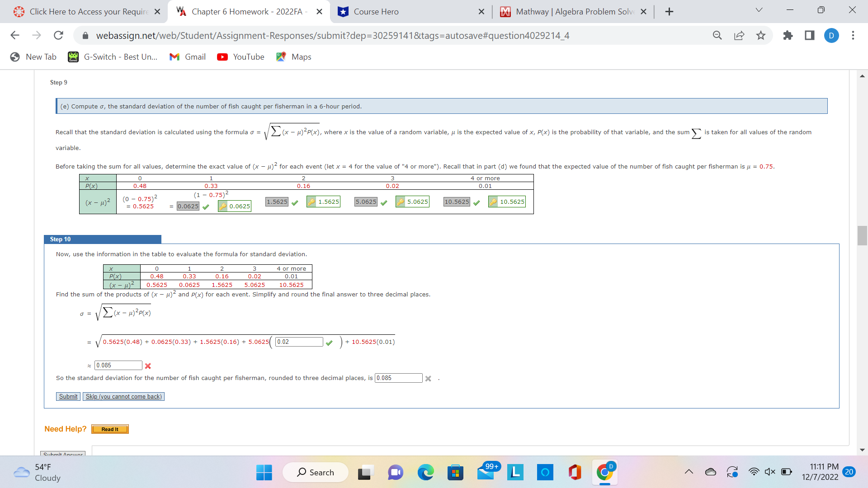The width and height of the screenshot is (868, 488).
Task: Open Chrome's three-dot menu
Action: click(x=853, y=35)
